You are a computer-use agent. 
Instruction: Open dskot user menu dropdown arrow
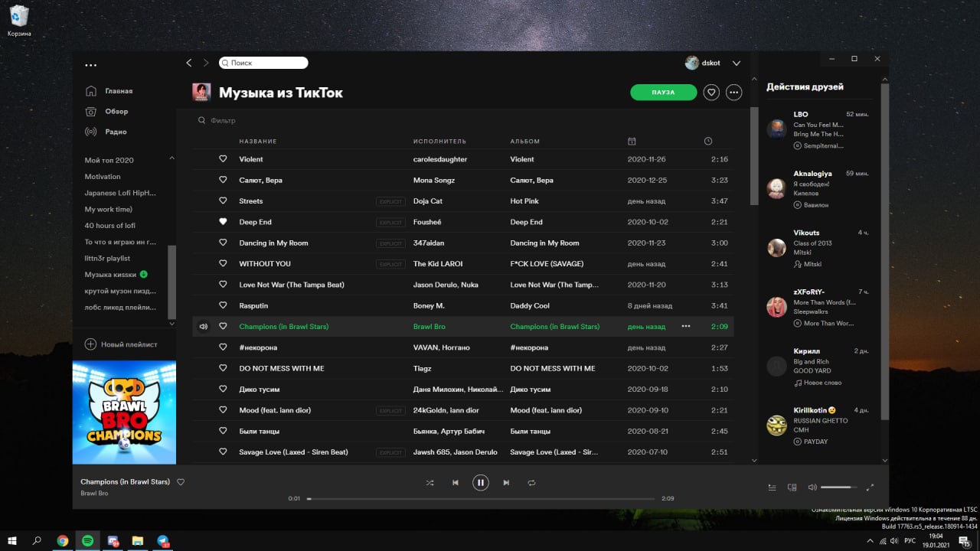(737, 64)
